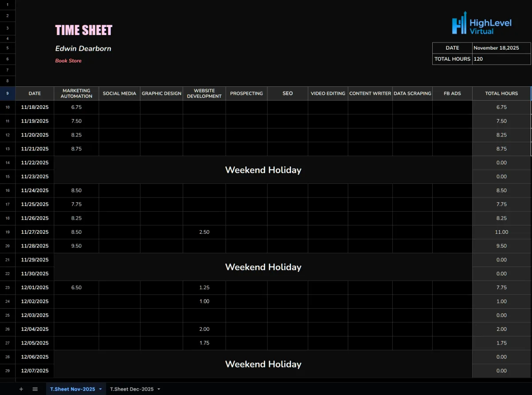The image size is (532, 395).
Task: Select the T.Sheet Nov-2025 tab
Action: pos(72,389)
